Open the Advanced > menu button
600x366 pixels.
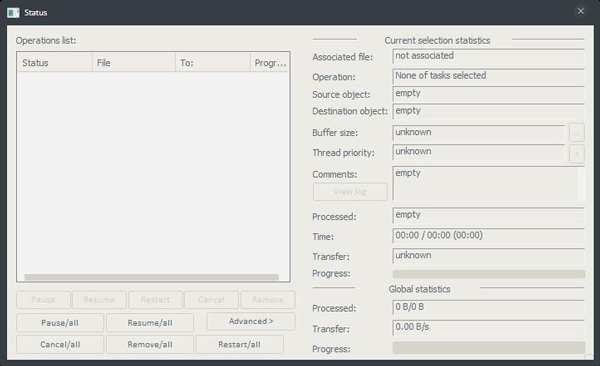click(x=251, y=321)
